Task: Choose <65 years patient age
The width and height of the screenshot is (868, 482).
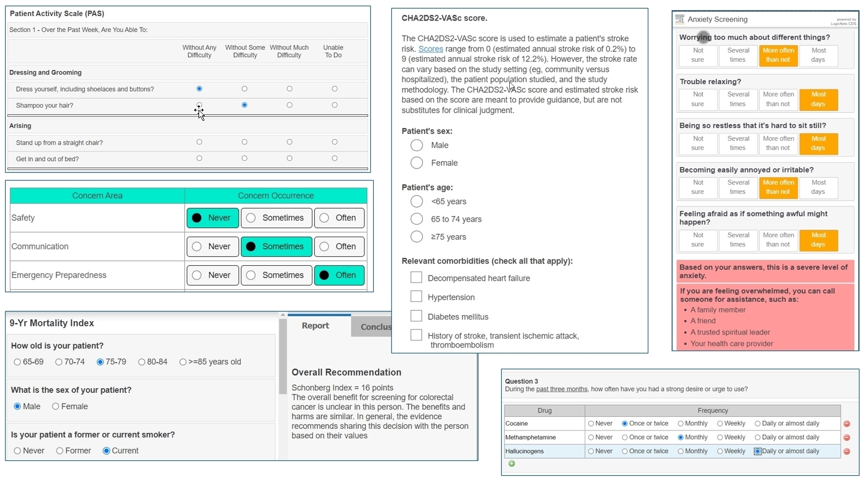Action: click(x=417, y=201)
